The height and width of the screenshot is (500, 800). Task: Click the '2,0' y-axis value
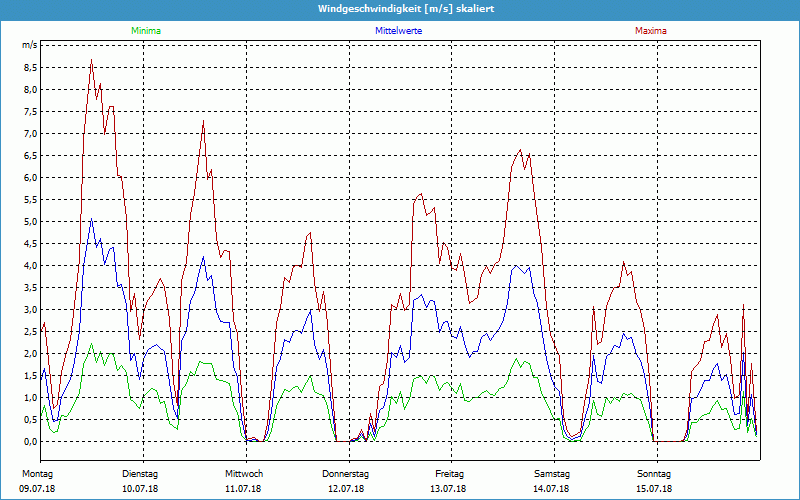click(x=31, y=354)
